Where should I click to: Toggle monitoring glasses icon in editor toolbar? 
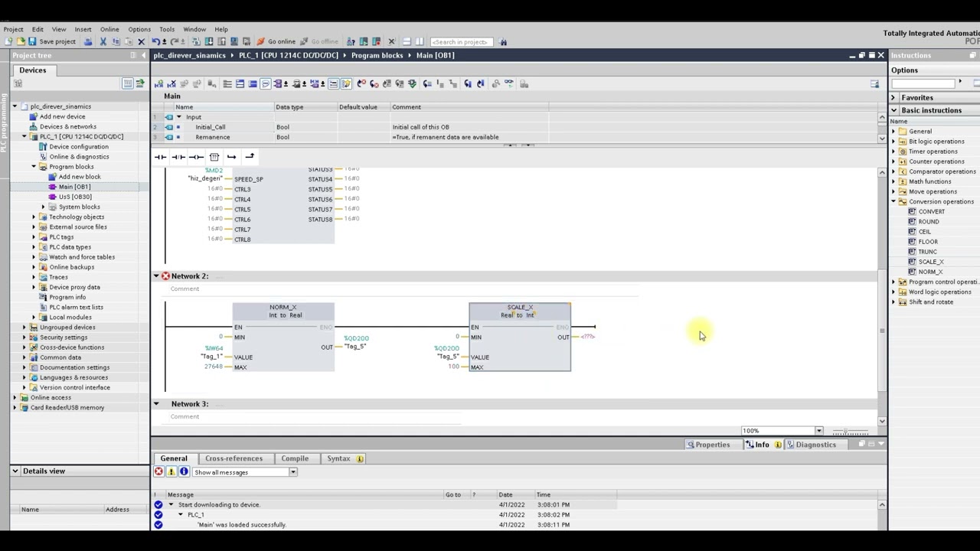coord(508,83)
